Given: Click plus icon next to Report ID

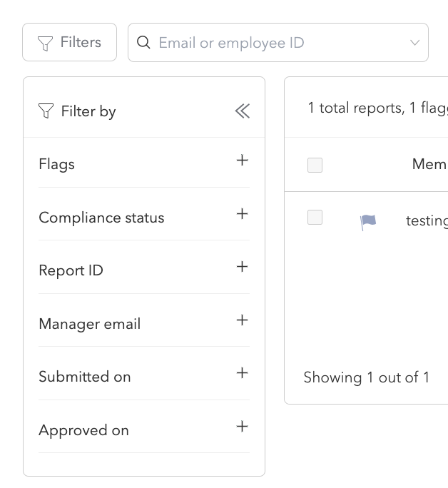Looking at the screenshot, I should pyautogui.click(x=242, y=267).
